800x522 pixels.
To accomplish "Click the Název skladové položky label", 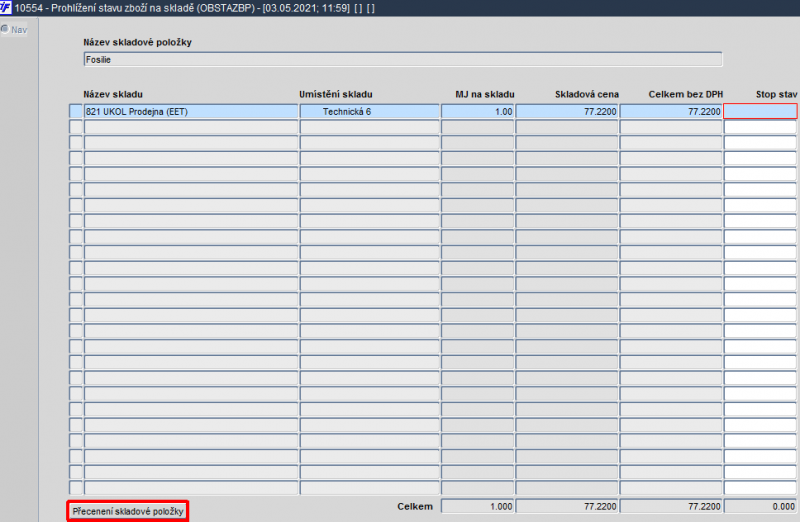I will click(137, 42).
